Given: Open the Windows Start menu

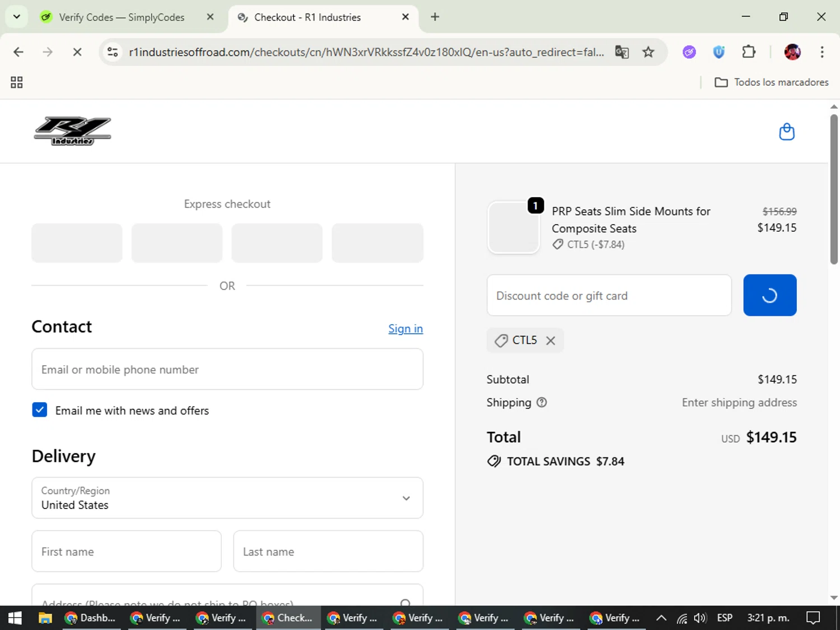Looking at the screenshot, I should click(x=15, y=618).
